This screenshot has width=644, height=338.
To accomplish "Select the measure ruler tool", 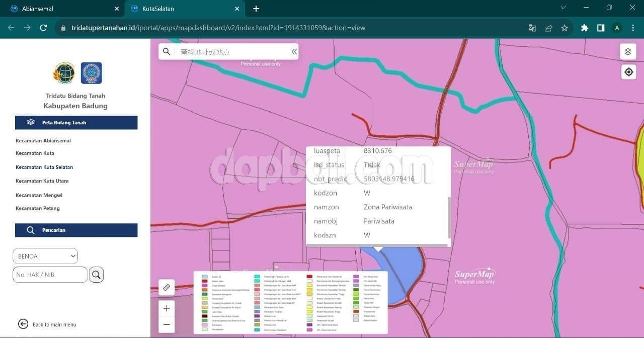I will (167, 287).
